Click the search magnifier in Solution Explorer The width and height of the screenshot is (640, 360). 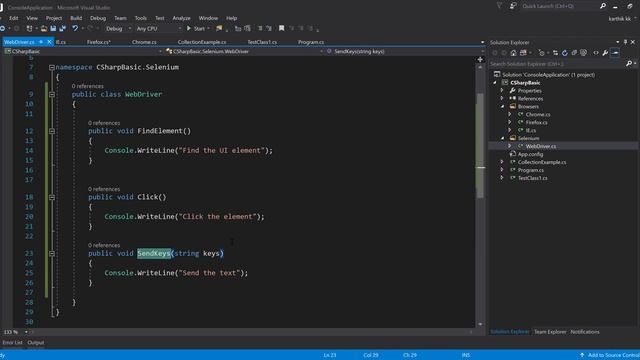[629, 64]
